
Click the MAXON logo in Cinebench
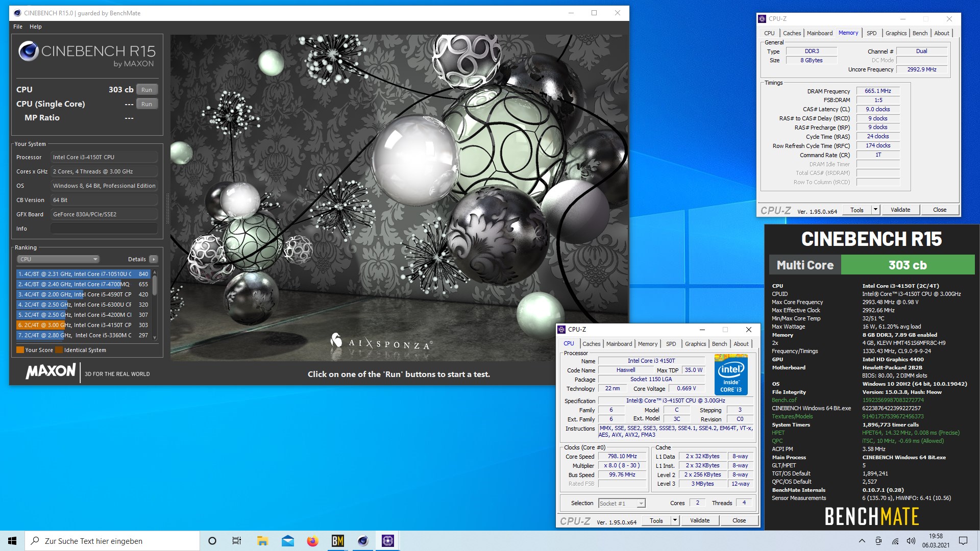pos(51,371)
